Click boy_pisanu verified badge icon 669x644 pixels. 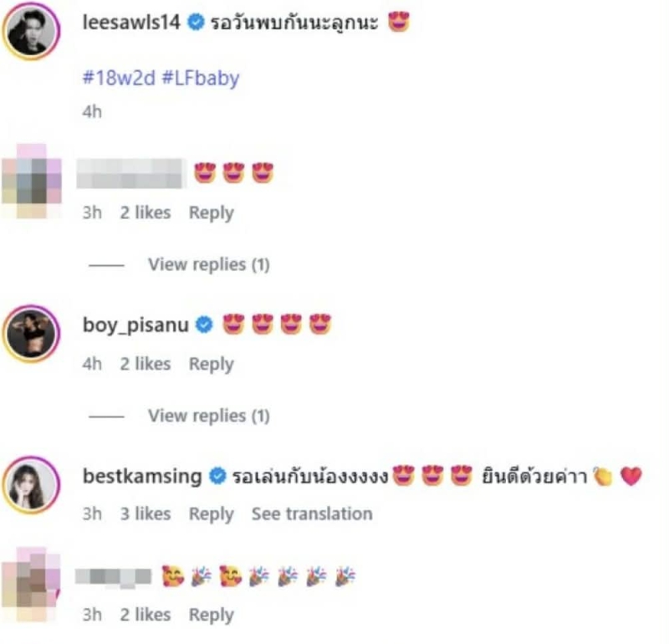click(x=204, y=325)
